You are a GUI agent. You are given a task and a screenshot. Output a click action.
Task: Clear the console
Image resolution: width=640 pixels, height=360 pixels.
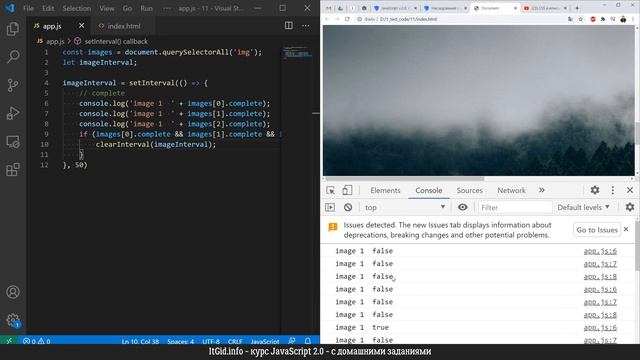coord(348,207)
